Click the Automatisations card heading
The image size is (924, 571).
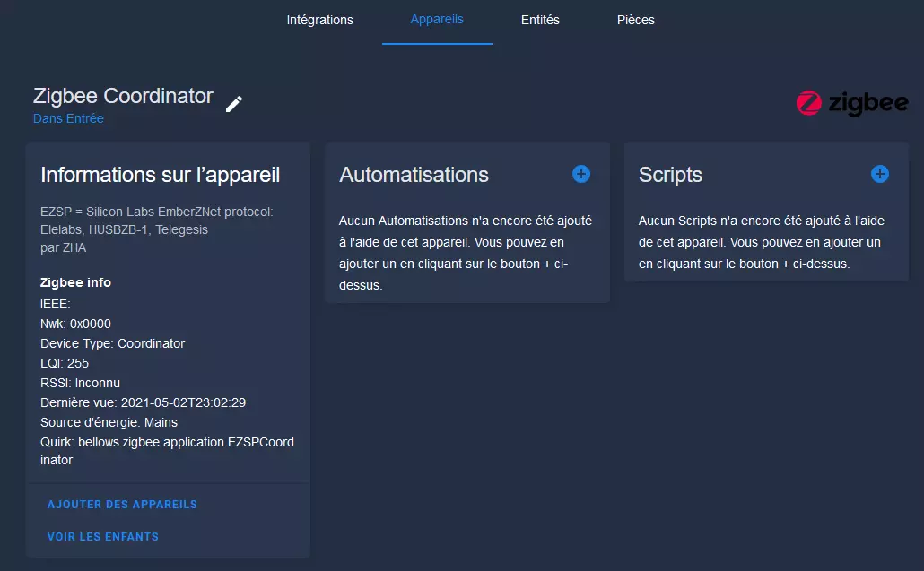(x=414, y=175)
